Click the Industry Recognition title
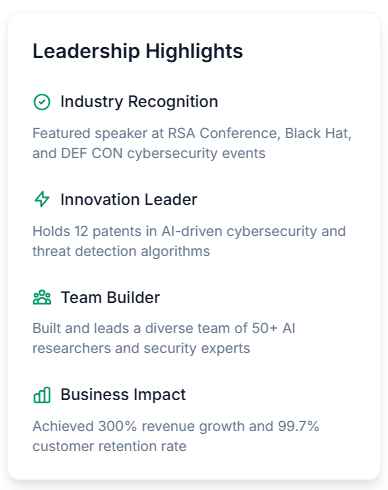Image resolution: width=388 pixels, height=490 pixels. tap(139, 102)
